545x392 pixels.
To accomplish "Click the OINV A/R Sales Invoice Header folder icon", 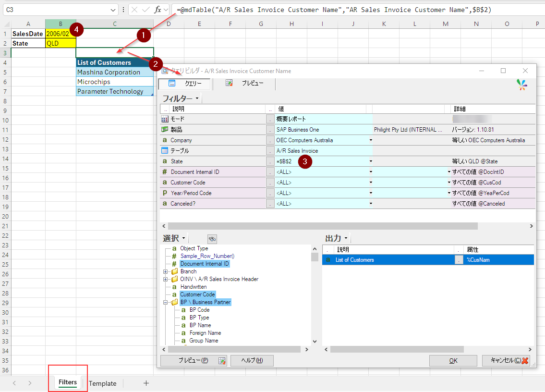I will point(175,279).
